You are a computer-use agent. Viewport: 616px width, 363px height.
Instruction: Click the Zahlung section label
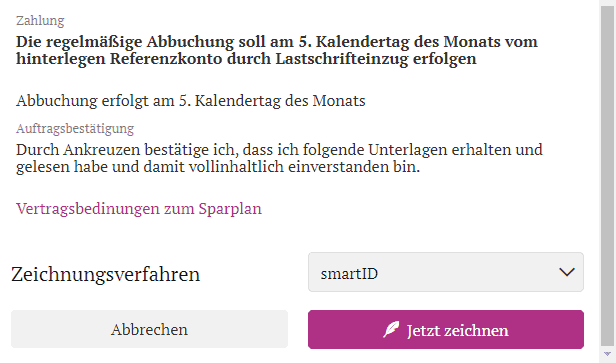tap(40, 20)
